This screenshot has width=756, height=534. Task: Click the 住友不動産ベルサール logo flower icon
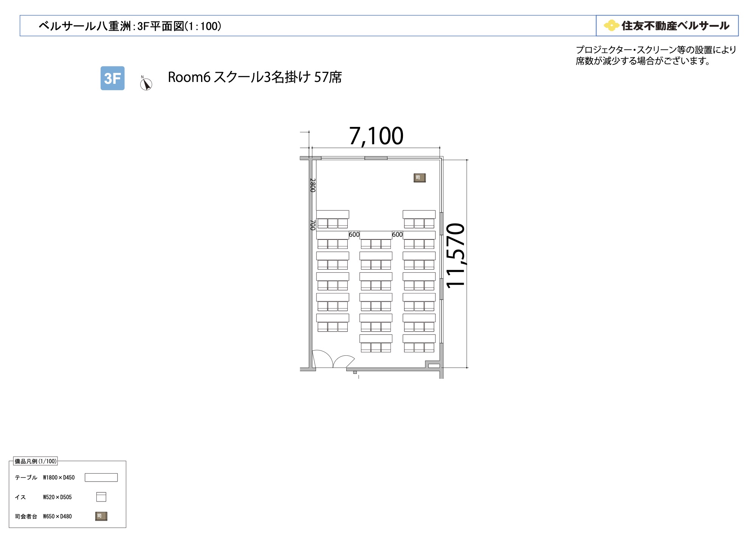coord(611,26)
